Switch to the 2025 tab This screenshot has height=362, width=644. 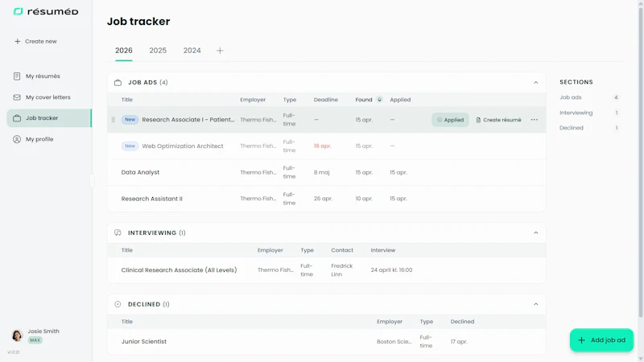tap(158, 51)
